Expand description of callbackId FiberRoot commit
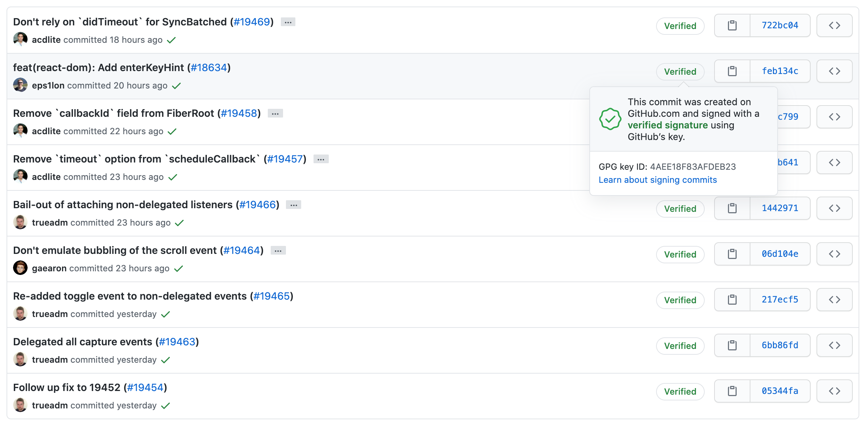Viewport: 868px width, 428px height. pos(275,114)
